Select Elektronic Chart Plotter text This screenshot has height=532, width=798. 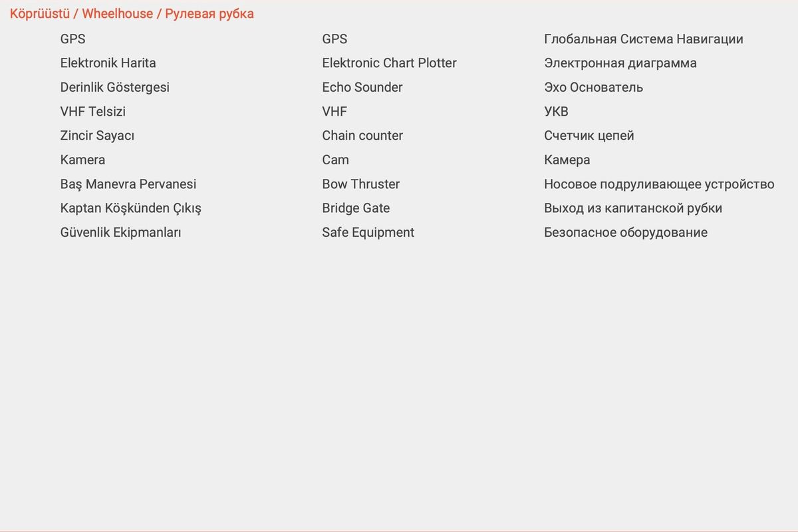[x=389, y=63]
